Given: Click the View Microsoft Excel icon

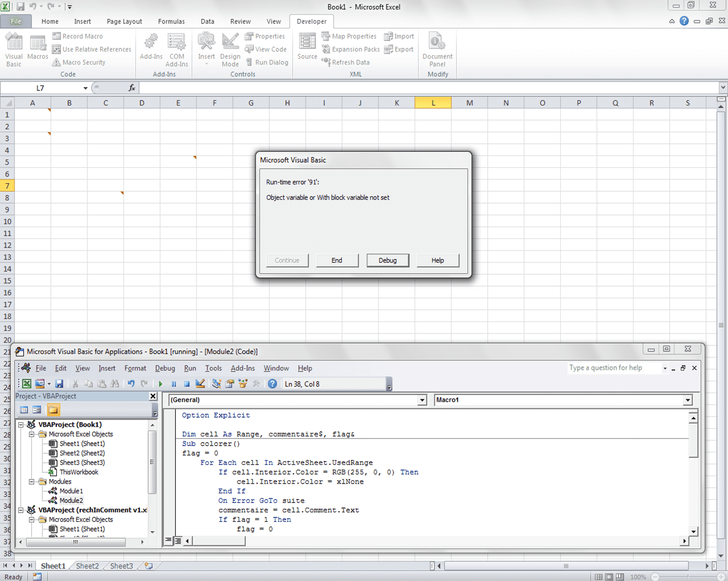Looking at the screenshot, I should point(27,384).
